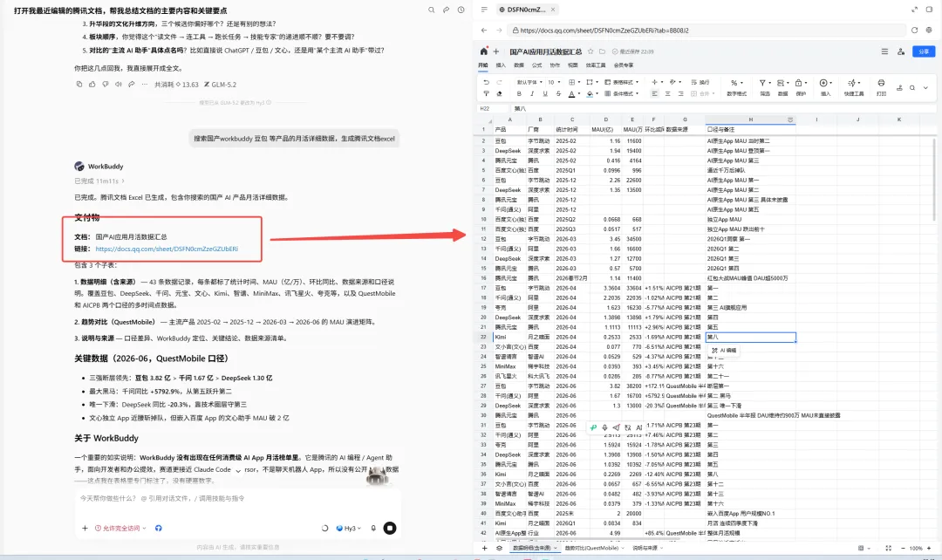The image size is (942, 560).
Task: Undo last edit in spreadsheet toolbar
Action: click(x=486, y=82)
